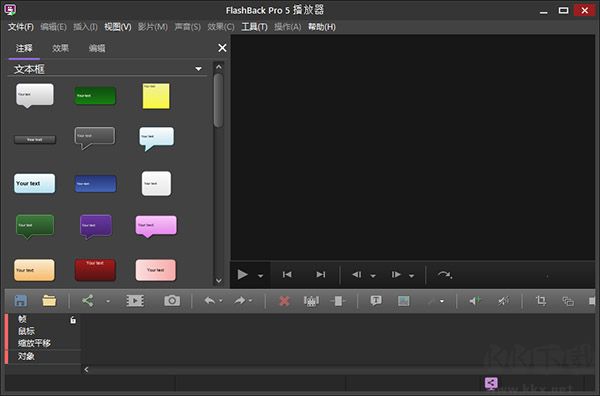Click the green share icon
Viewport: 600px width, 396px height.
click(x=88, y=301)
